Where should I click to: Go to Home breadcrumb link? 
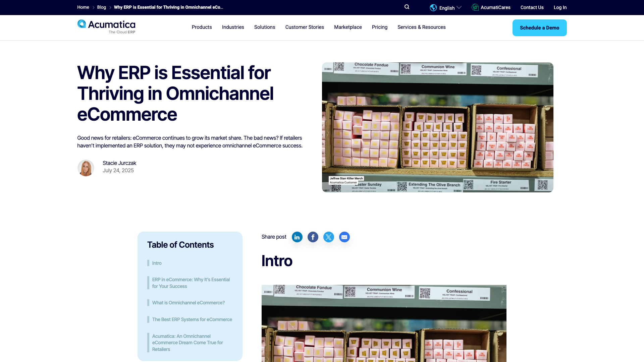[x=83, y=7]
